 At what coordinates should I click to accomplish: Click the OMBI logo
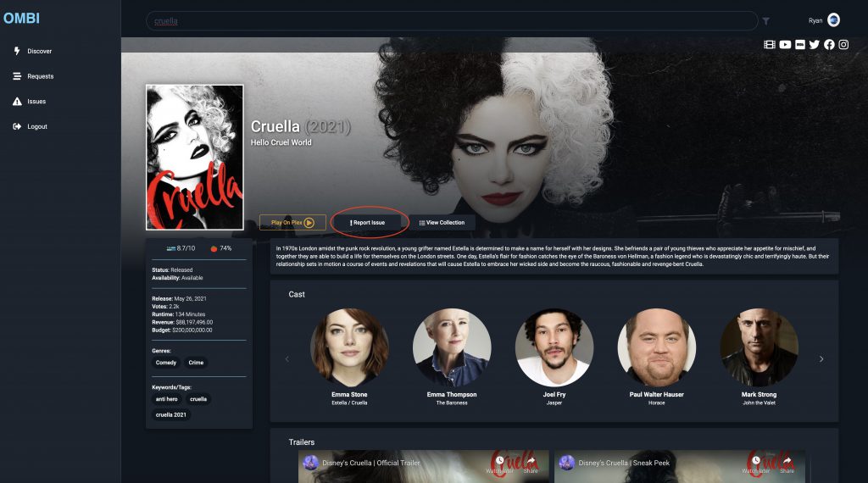click(21, 19)
